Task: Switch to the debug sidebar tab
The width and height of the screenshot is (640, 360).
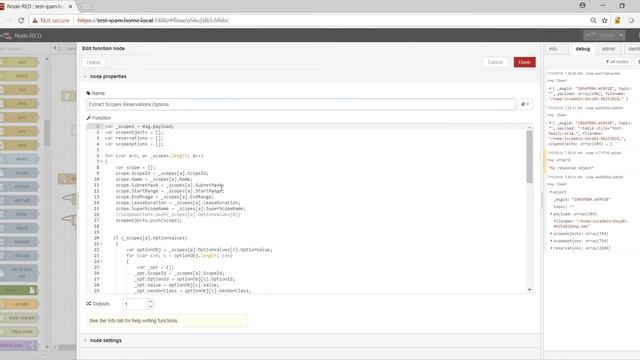Action: click(582, 49)
